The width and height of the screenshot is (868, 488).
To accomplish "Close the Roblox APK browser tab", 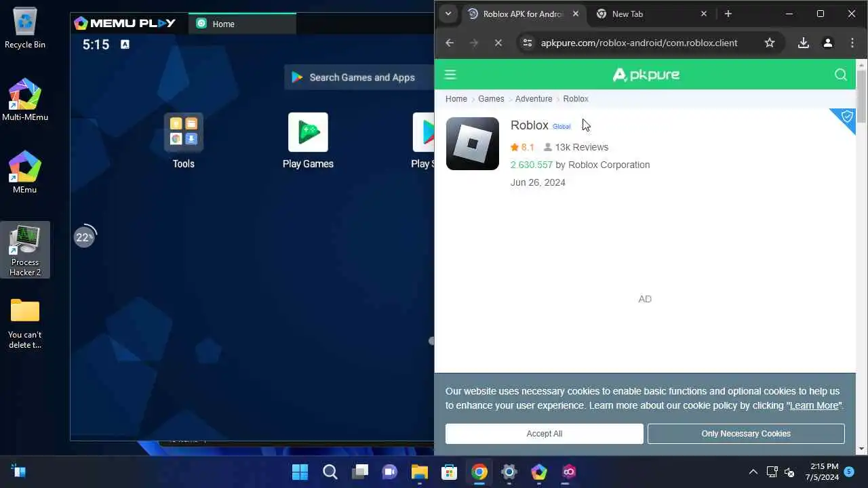I will 576,14.
